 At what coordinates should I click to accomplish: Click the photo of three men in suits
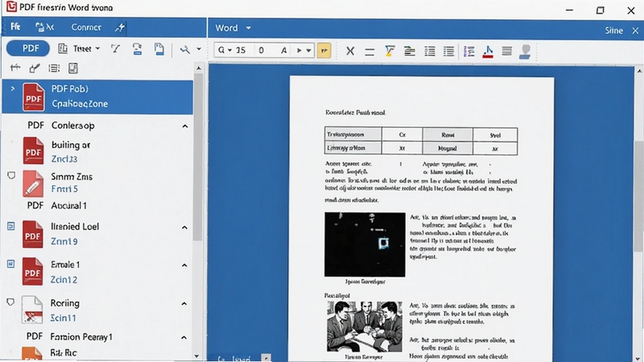pos(365,327)
